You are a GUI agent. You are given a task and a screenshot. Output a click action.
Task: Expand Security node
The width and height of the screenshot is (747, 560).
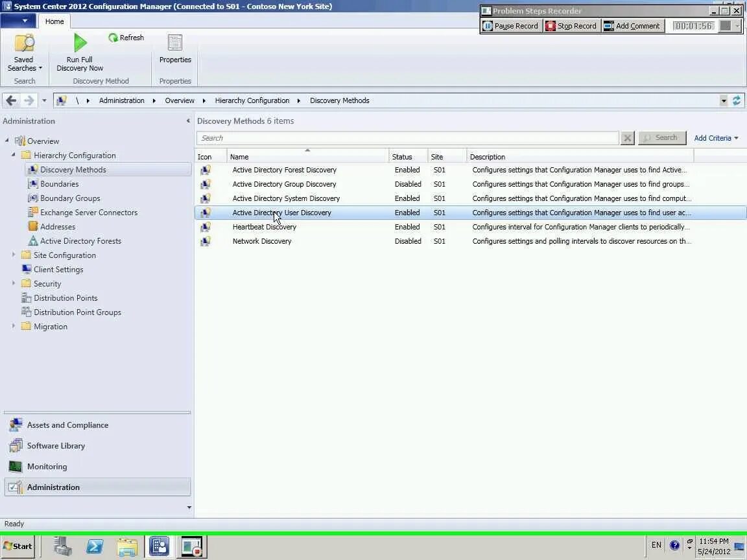(14, 283)
